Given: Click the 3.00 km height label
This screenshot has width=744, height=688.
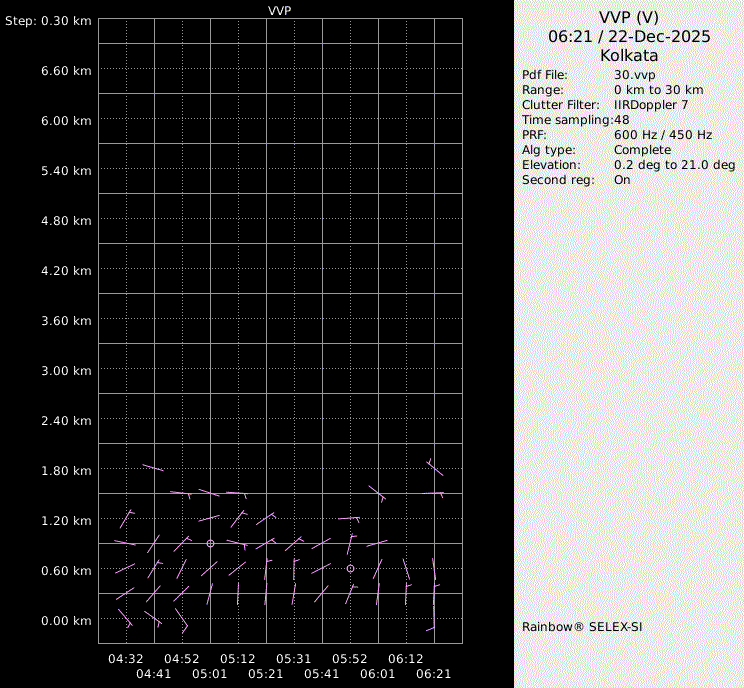Looking at the screenshot, I should point(66,371).
